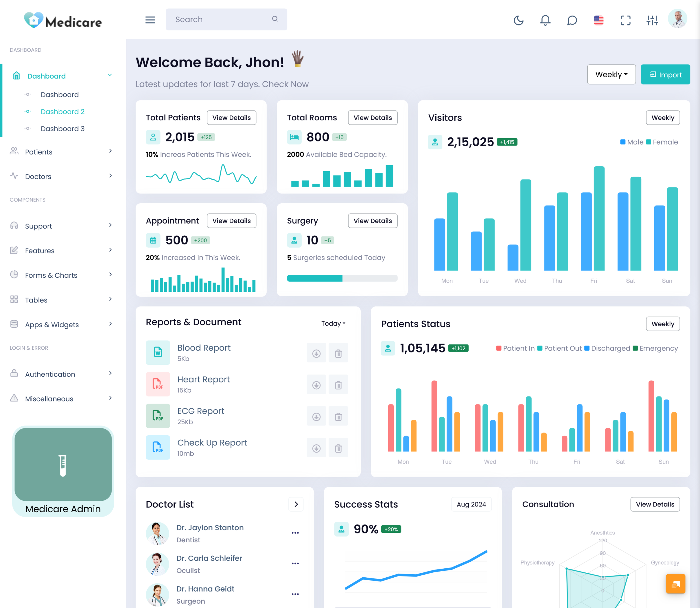Delete the Check Up Report
The width and height of the screenshot is (700, 608).
click(x=338, y=448)
